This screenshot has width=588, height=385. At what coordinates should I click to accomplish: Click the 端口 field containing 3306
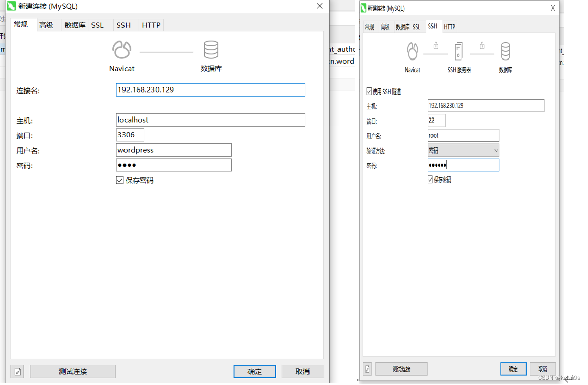pyautogui.click(x=130, y=135)
